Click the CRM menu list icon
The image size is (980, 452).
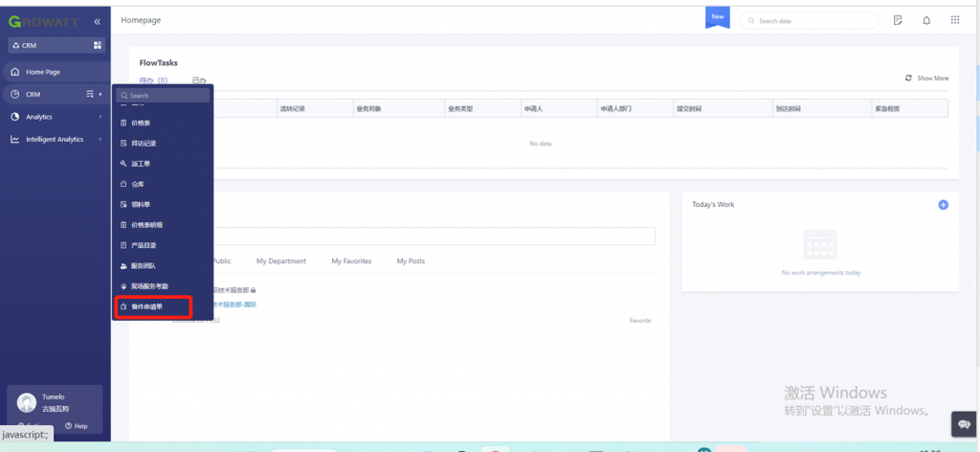pyautogui.click(x=89, y=95)
